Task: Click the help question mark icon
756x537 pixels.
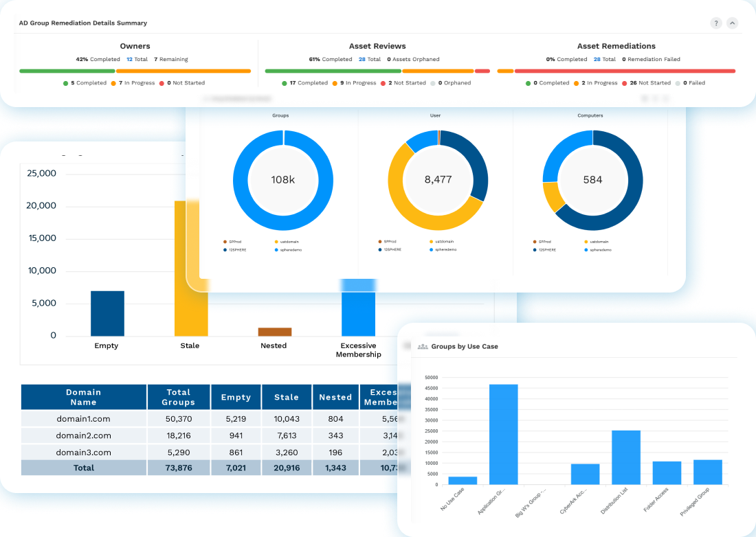Action: pos(716,23)
